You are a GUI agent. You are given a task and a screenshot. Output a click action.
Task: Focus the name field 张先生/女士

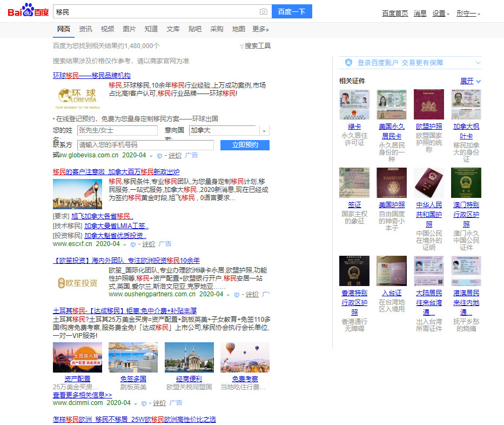117,130
